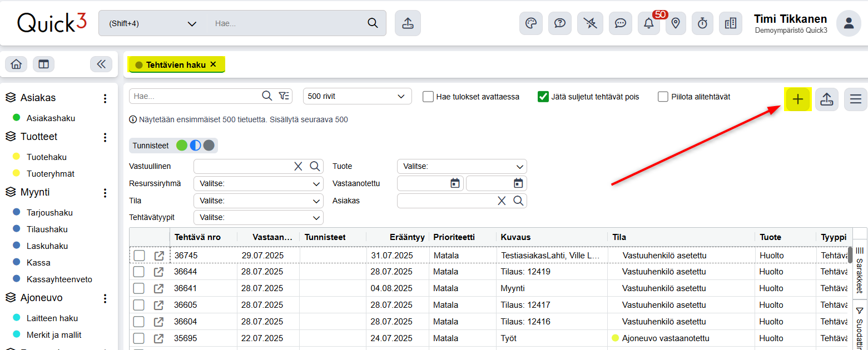Open the chat messages icon
Screen dimensions: 868x350
click(x=621, y=23)
